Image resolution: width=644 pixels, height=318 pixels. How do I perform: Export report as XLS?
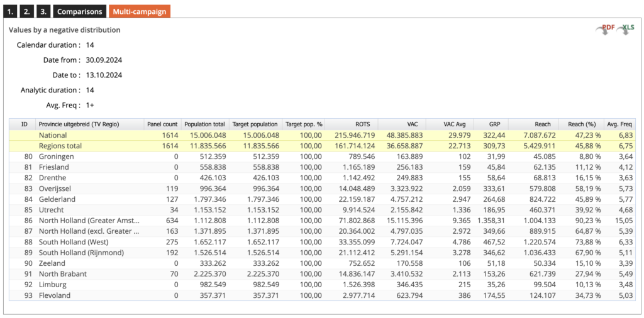(627, 29)
